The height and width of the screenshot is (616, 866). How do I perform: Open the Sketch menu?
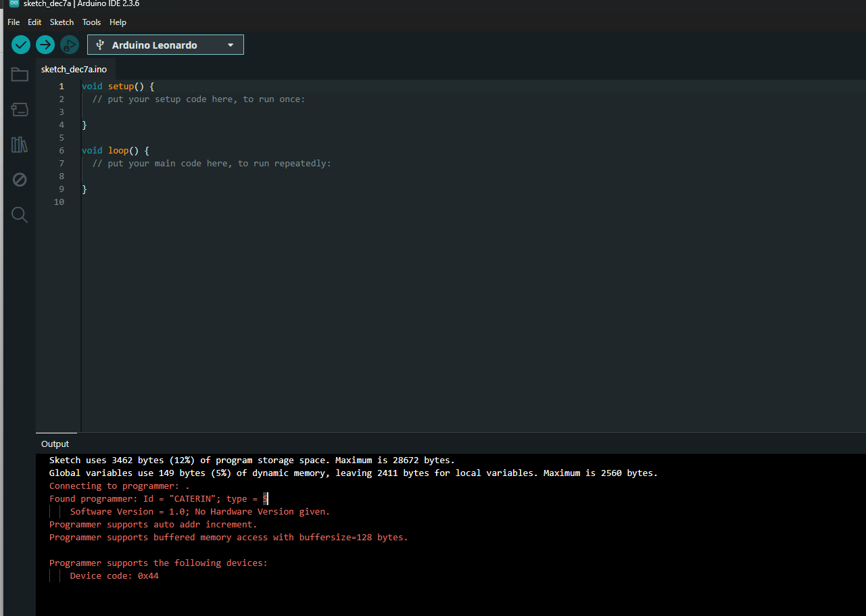(62, 22)
